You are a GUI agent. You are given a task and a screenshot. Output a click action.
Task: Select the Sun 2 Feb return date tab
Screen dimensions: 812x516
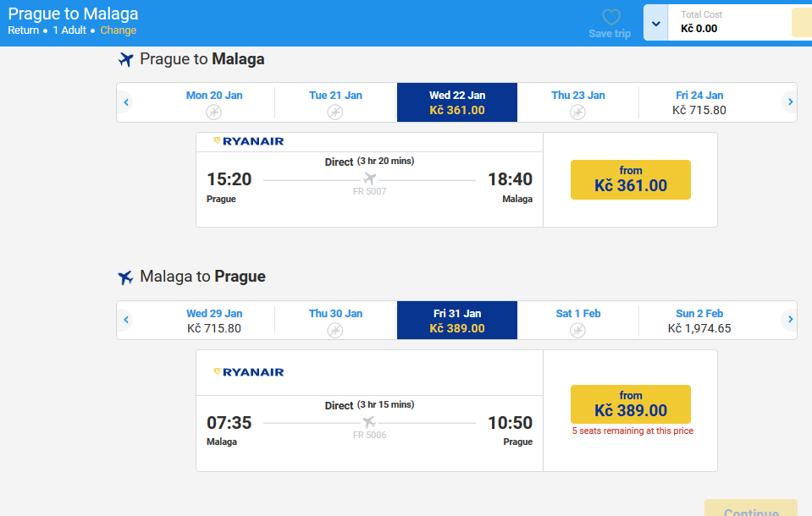[x=699, y=321]
